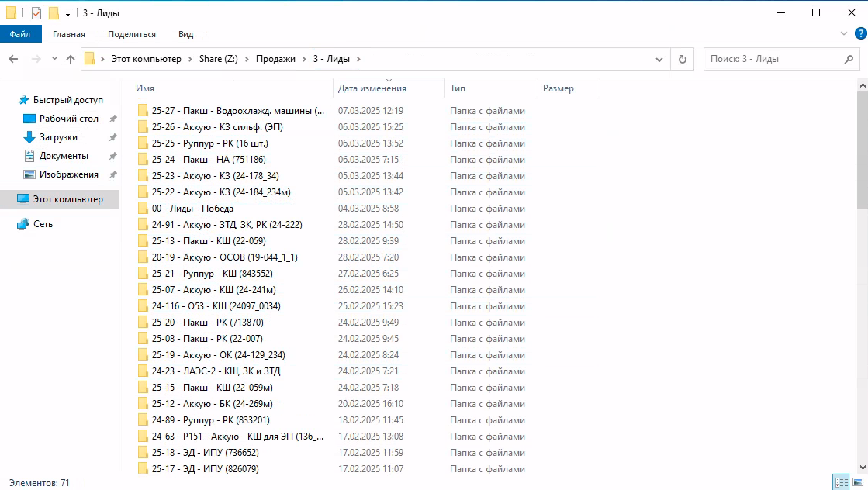Viewport: 868px width, 490px height.
Task: Open Quick Access Toolbar customize dropdown
Action: 67,13
